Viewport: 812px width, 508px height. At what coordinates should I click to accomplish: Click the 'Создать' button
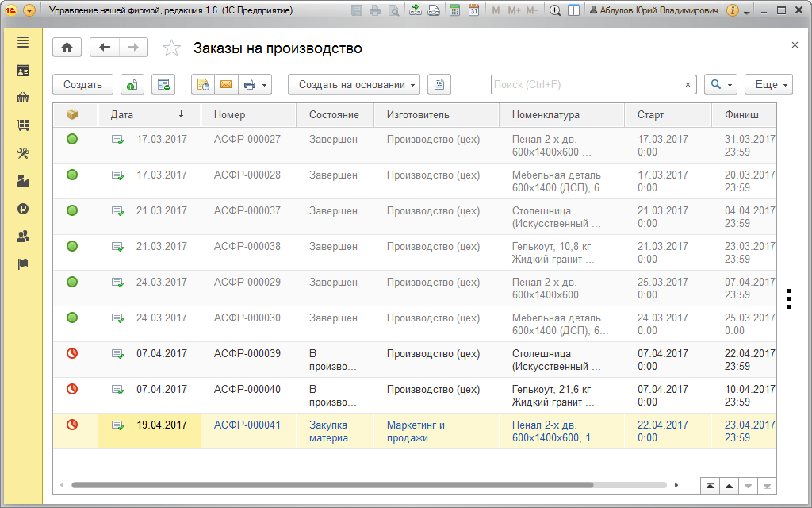point(82,84)
